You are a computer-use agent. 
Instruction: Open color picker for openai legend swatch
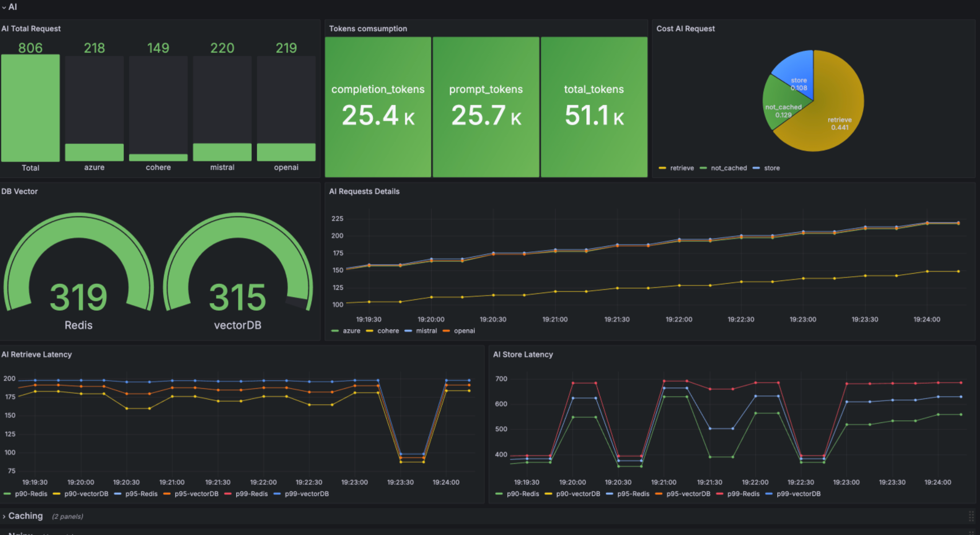(446, 331)
